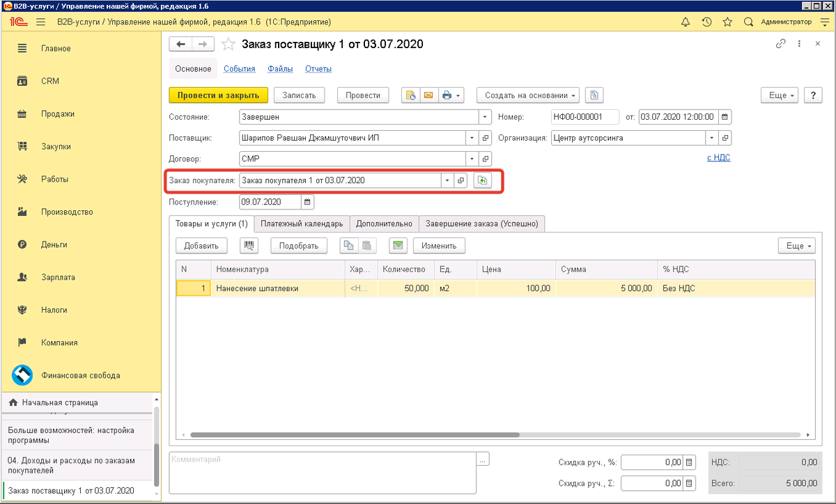Go back with the left arrow button
The height and width of the screenshot is (504, 836).
coord(181,45)
